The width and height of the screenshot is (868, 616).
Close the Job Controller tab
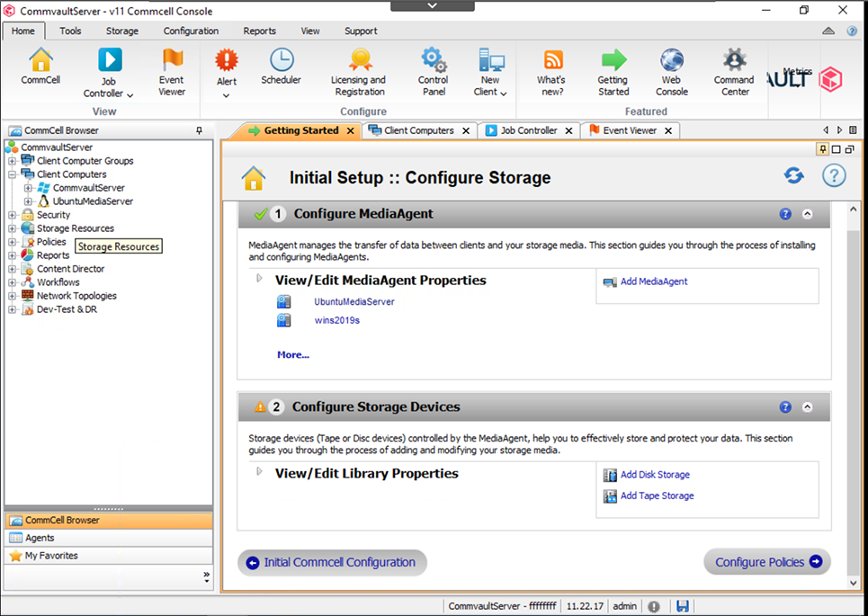(568, 130)
